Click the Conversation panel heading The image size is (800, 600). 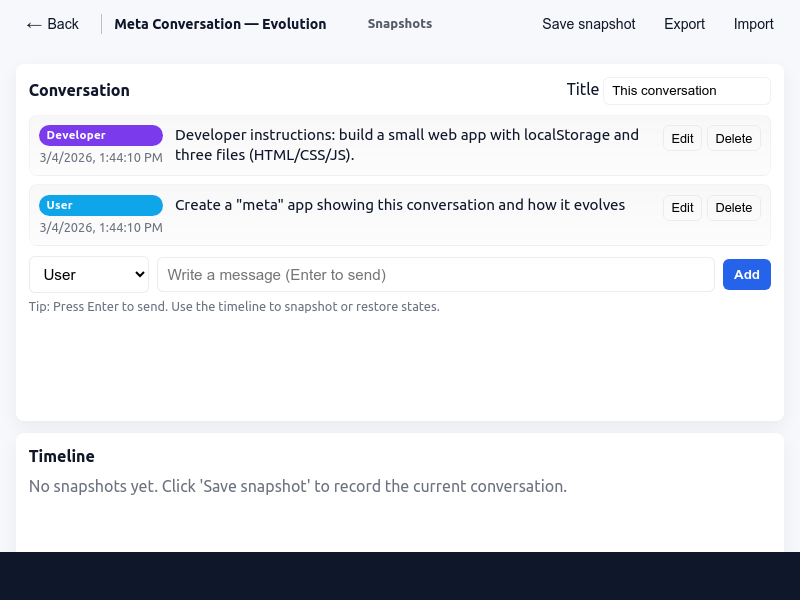(x=79, y=90)
